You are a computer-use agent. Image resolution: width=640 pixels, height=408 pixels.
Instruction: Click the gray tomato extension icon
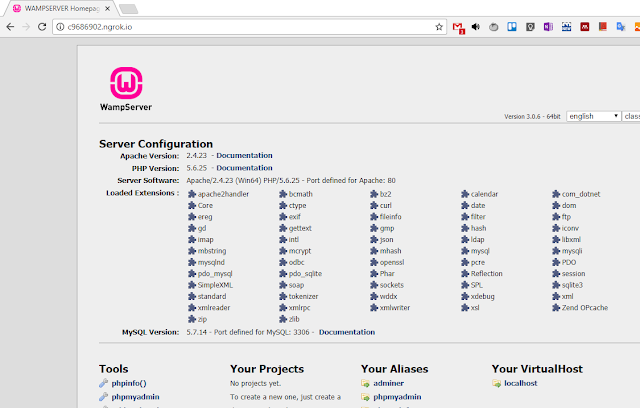[x=493, y=27]
